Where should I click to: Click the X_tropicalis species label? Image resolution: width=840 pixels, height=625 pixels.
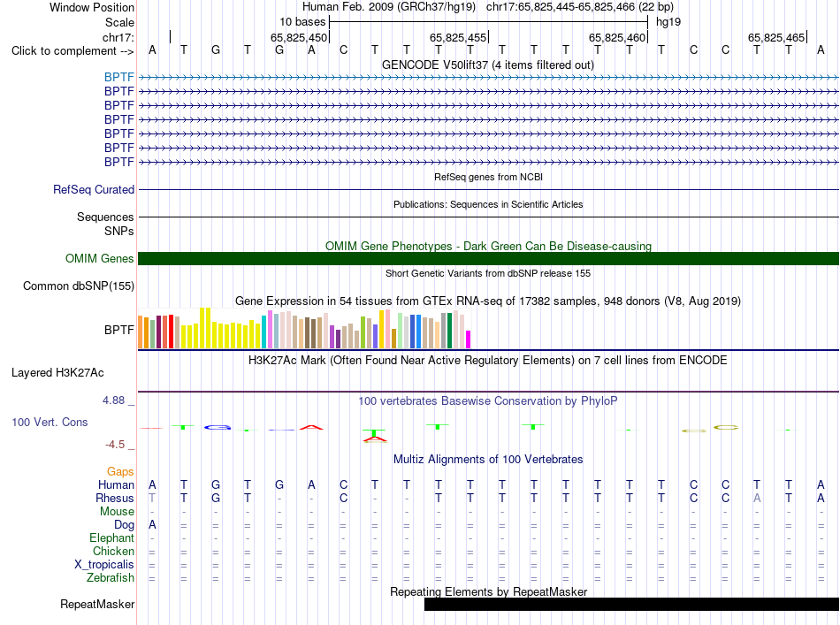[104, 565]
